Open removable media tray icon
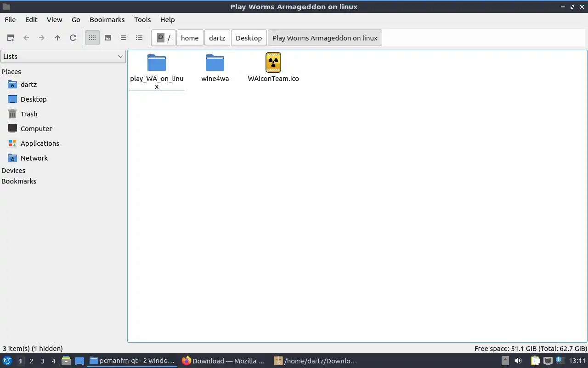The height and width of the screenshot is (368, 588). point(505,361)
